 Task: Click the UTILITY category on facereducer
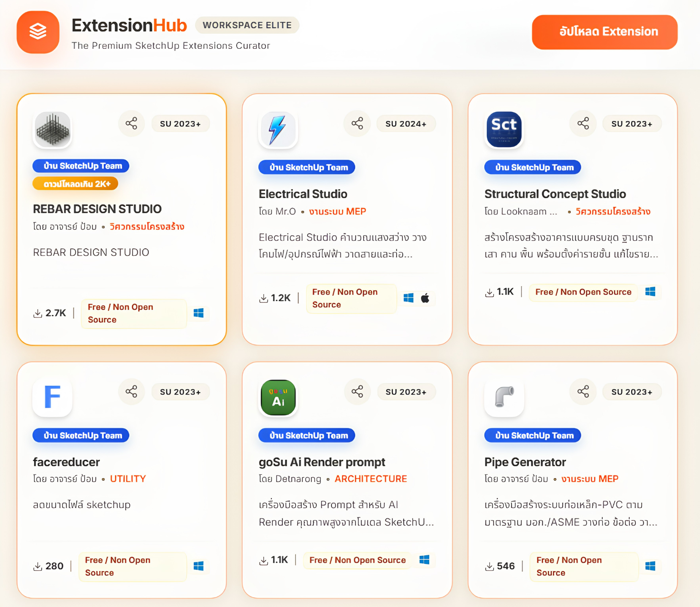pyautogui.click(x=128, y=479)
